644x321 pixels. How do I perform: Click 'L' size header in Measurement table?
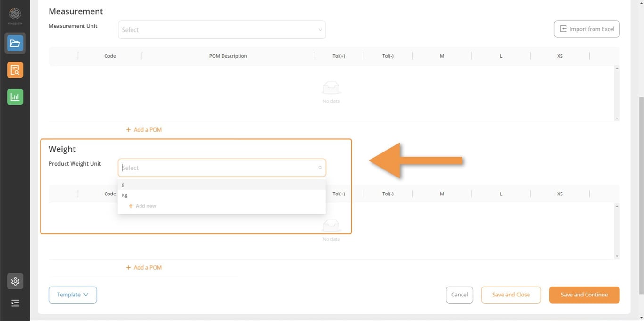click(501, 56)
